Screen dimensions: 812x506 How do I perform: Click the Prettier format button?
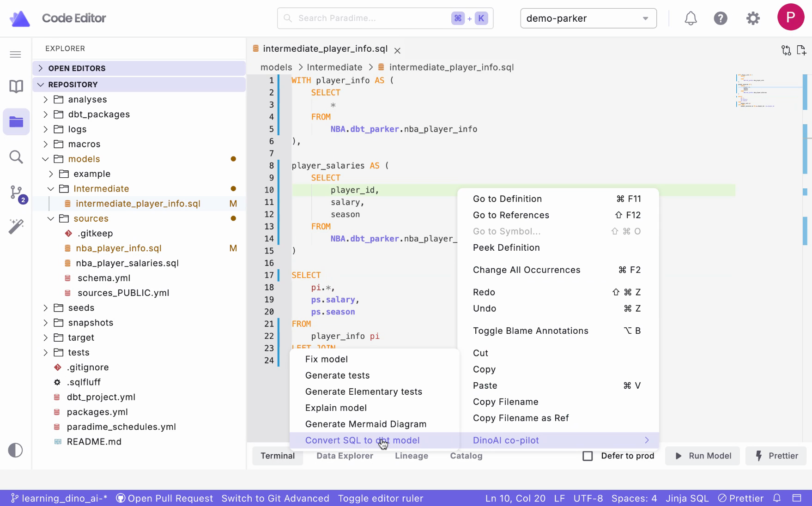[x=776, y=456]
